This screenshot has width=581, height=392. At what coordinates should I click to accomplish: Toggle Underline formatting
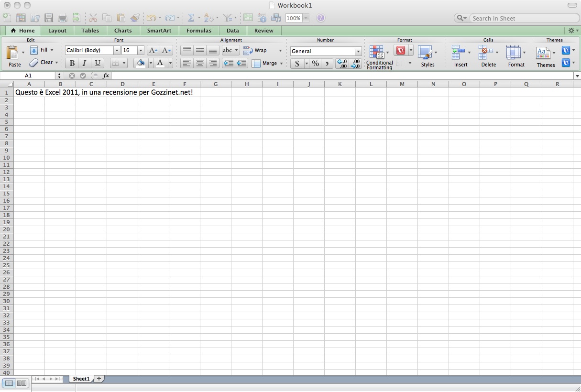pyautogui.click(x=98, y=63)
